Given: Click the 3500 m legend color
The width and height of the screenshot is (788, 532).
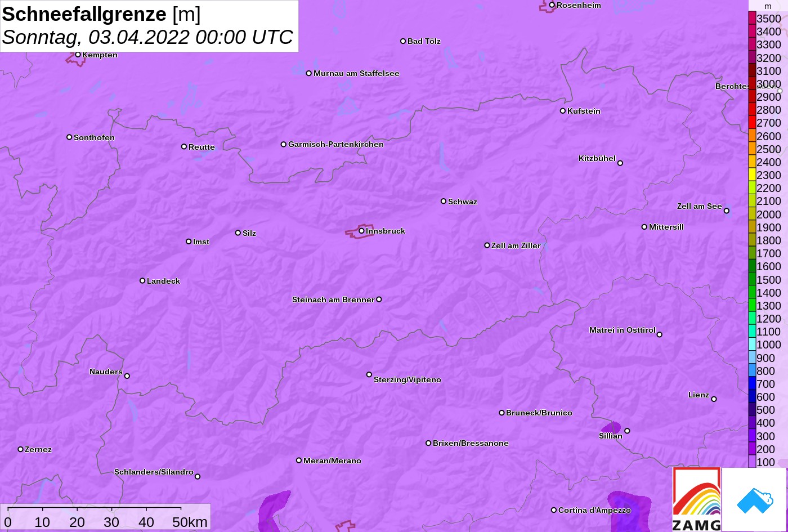Looking at the screenshot, I should coord(752,18).
